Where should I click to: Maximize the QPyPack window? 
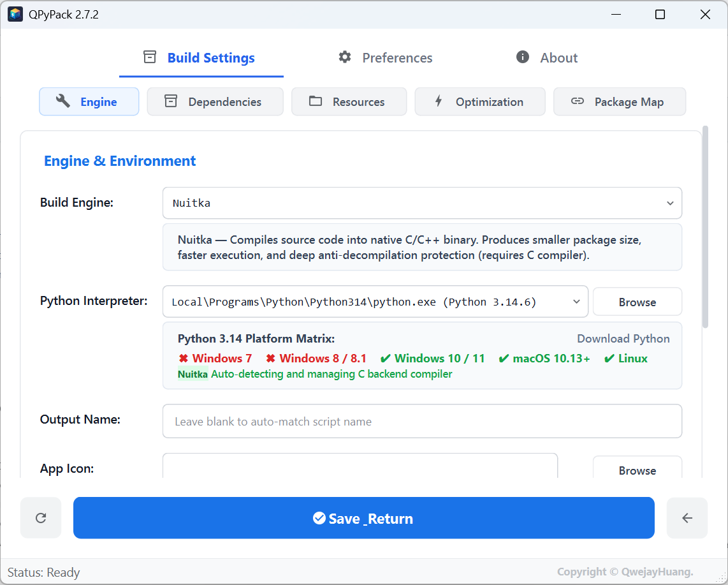[660, 15]
